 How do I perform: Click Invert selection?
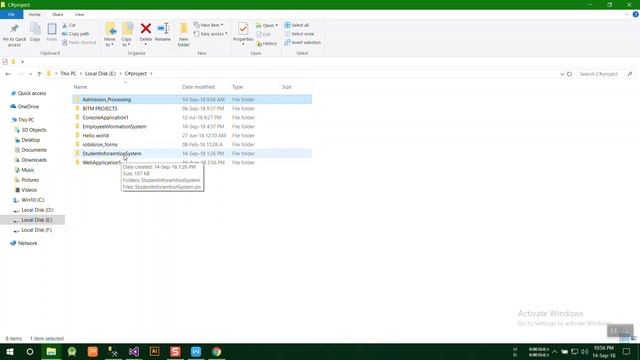click(x=302, y=42)
